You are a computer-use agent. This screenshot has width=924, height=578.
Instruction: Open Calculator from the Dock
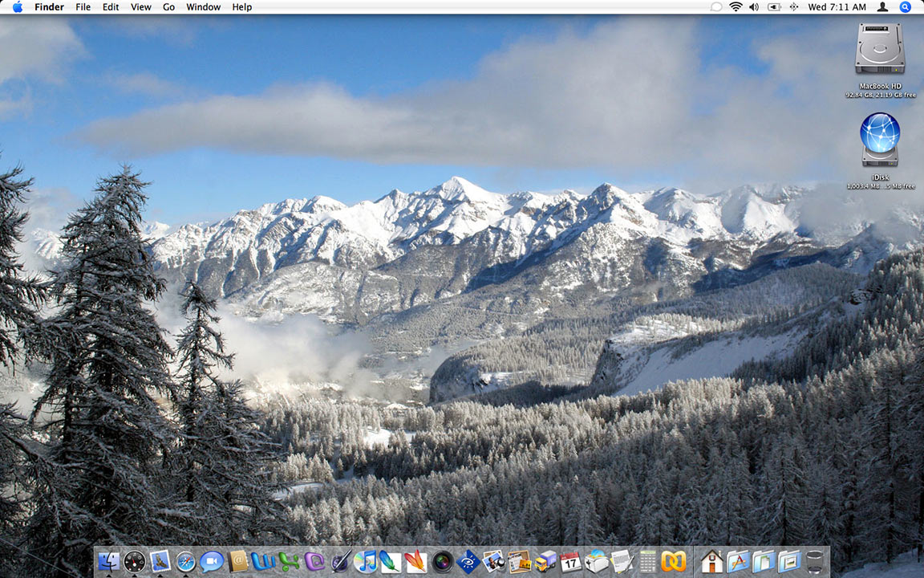pos(647,561)
